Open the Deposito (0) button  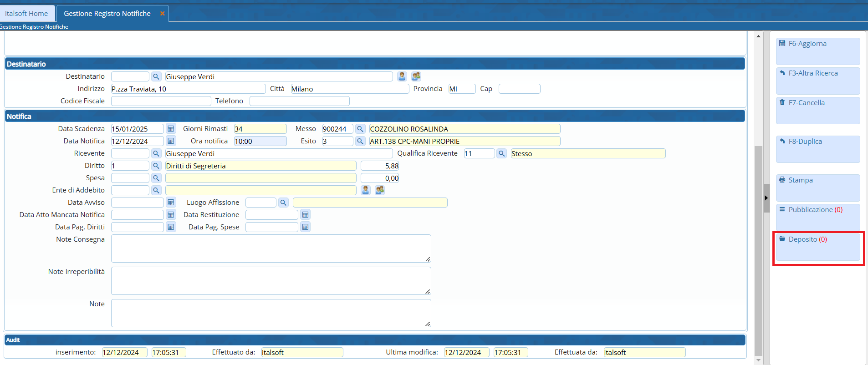pos(817,247)
